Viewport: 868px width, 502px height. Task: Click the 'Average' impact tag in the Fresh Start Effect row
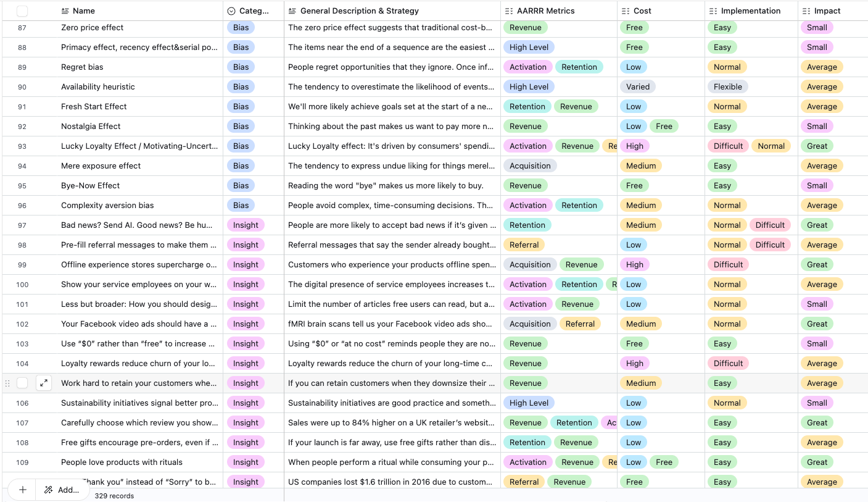(822, 106)
